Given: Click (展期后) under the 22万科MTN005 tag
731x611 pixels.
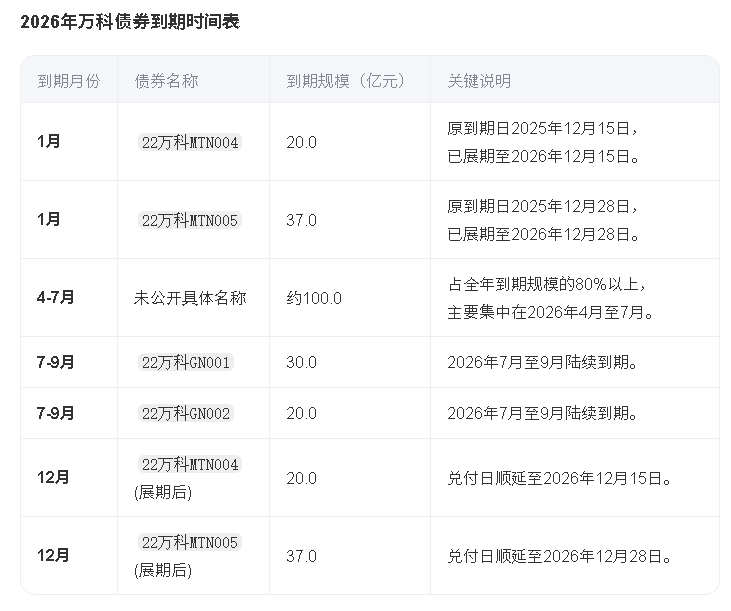Looking at the screenshot, I should [163, 570].
